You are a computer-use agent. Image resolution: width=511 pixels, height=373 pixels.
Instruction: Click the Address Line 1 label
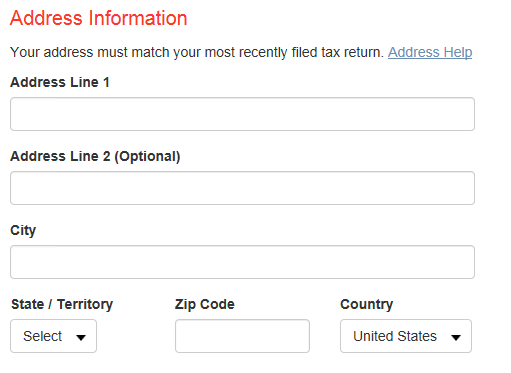60,82
